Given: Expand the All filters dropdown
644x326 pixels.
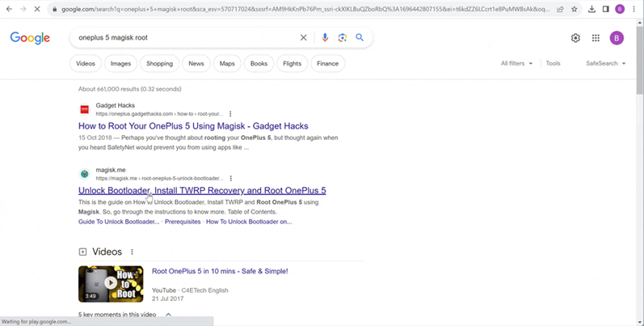Looking at the screenshot, I should (x=516, y=63).
